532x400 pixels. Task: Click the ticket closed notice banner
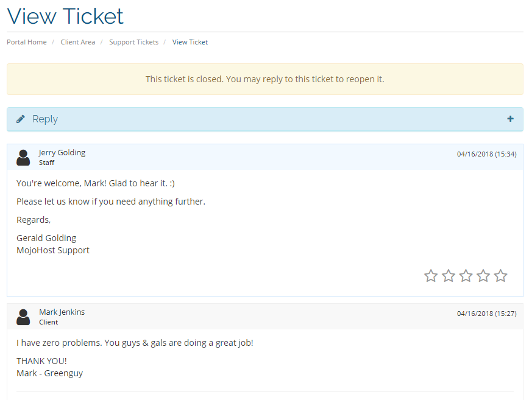(264, 79)
